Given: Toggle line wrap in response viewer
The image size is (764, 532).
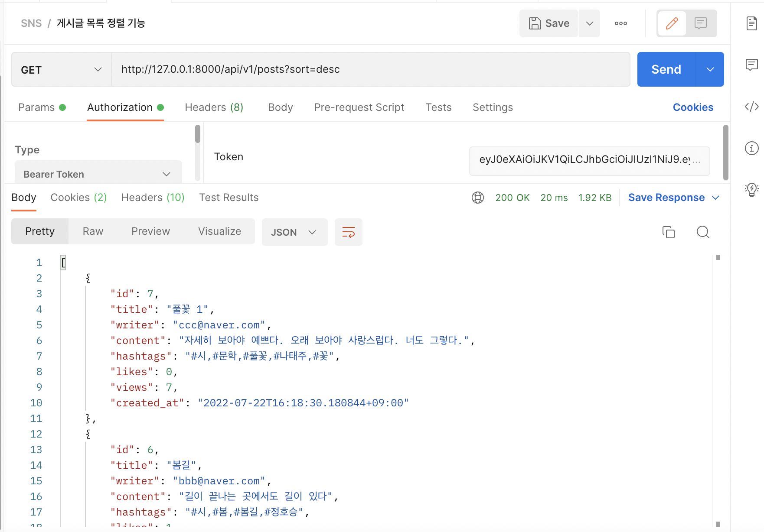Looking at the screenshot, I should click(349, 232).
